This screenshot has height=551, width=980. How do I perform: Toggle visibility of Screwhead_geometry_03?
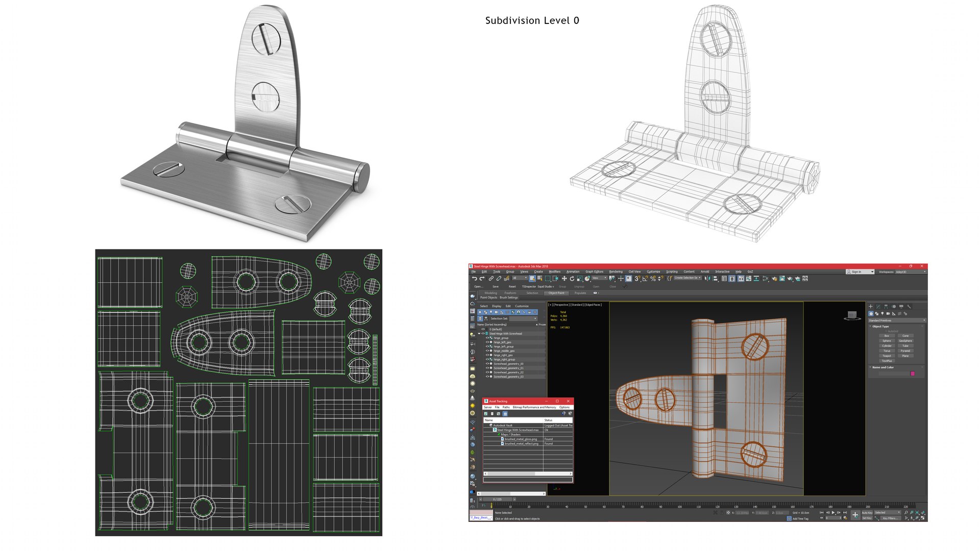(x=487, y=377)
